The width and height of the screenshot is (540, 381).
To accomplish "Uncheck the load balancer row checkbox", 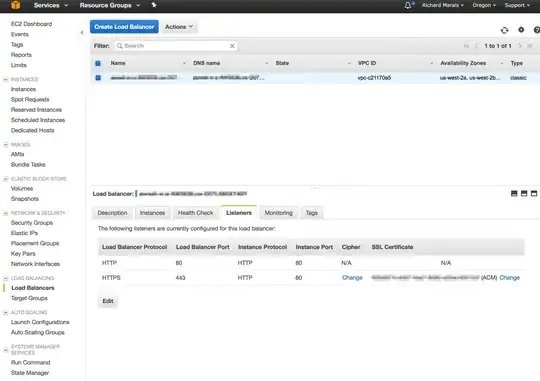I will coord(98,78).
